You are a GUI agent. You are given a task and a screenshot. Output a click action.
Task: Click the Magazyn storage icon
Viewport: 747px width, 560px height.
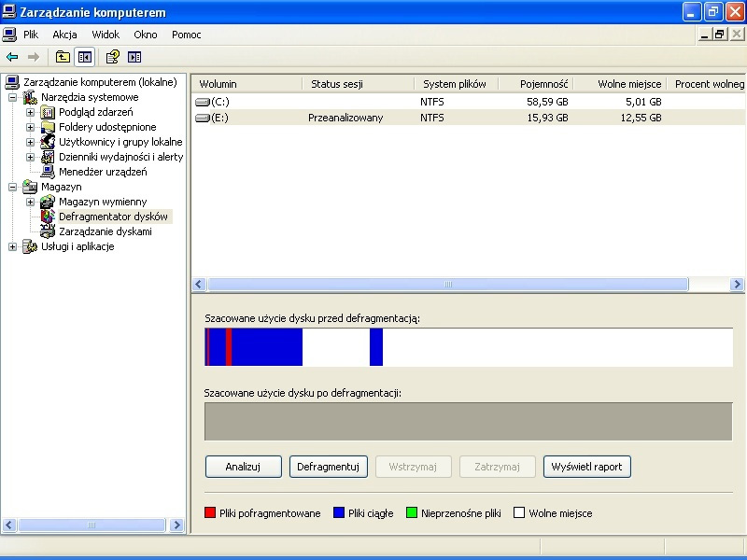point(30,187)
